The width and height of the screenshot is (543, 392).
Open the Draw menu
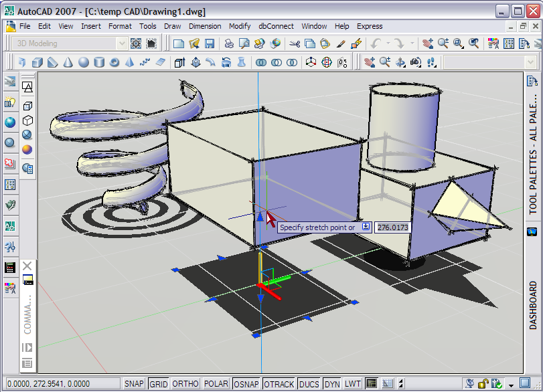171,26
